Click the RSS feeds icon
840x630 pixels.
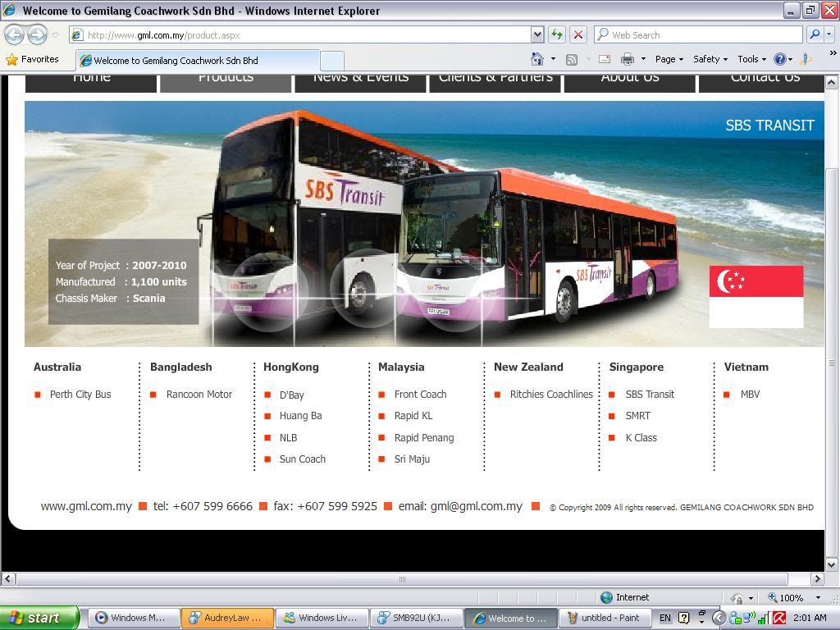point(572,59)
